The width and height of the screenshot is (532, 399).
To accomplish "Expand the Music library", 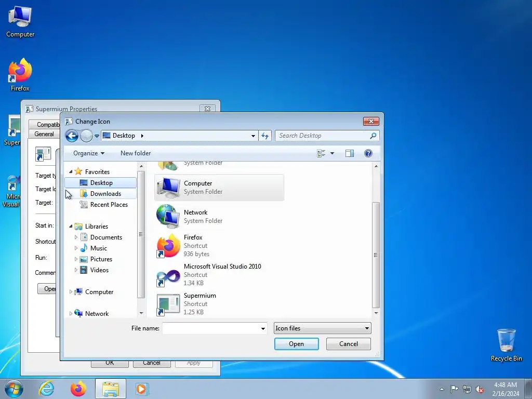I will click(76, 248).
